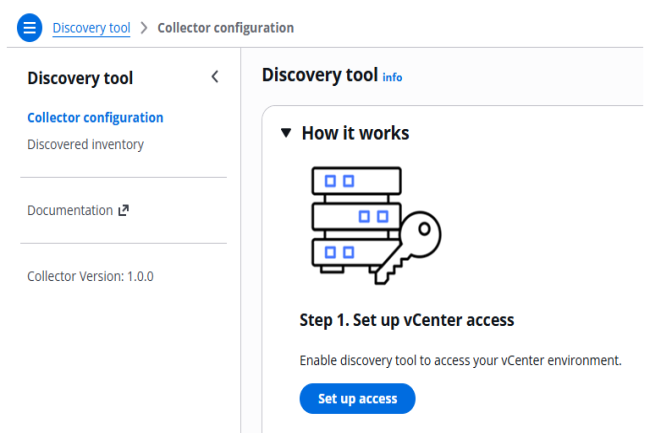Select Collector configuration in the breadcrumb
Screen dimensions: 650x433
[x=225, y=28]
